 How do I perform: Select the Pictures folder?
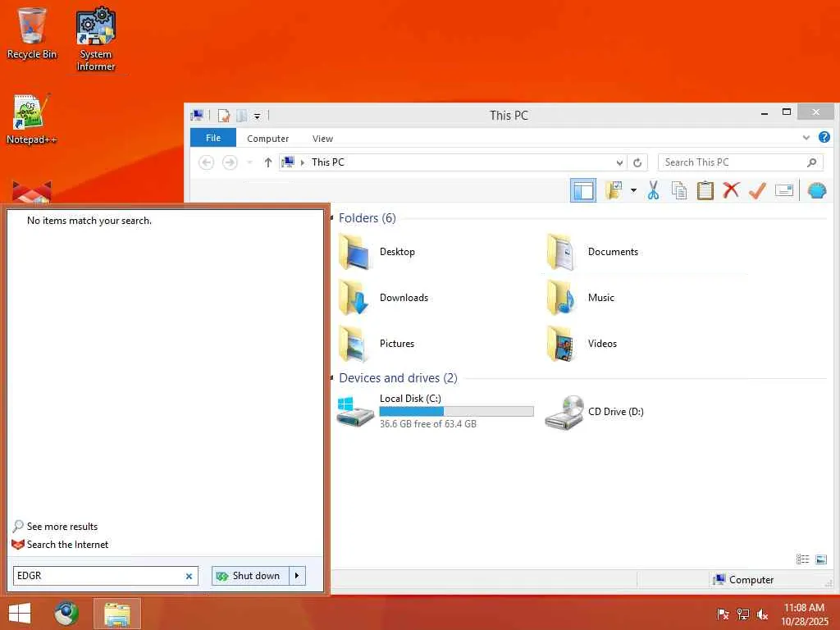click(x=377, y=344)
